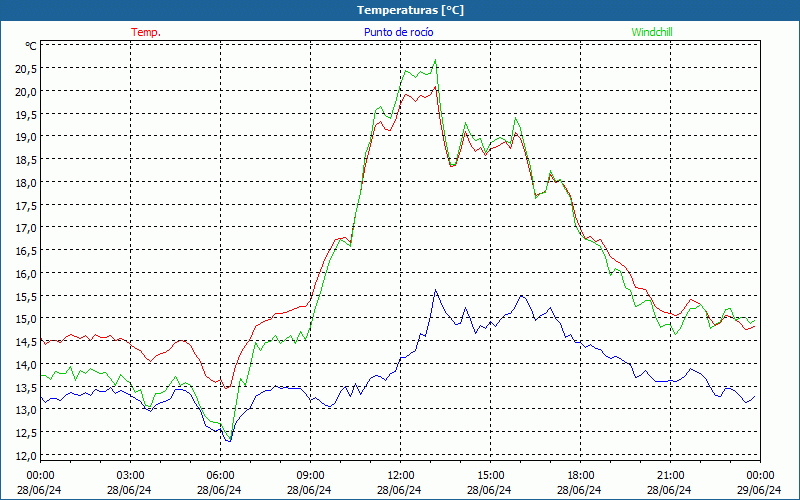Click the 12,5 y-axis value
This screenshot has width=800, height=500.
pos(26,433)
